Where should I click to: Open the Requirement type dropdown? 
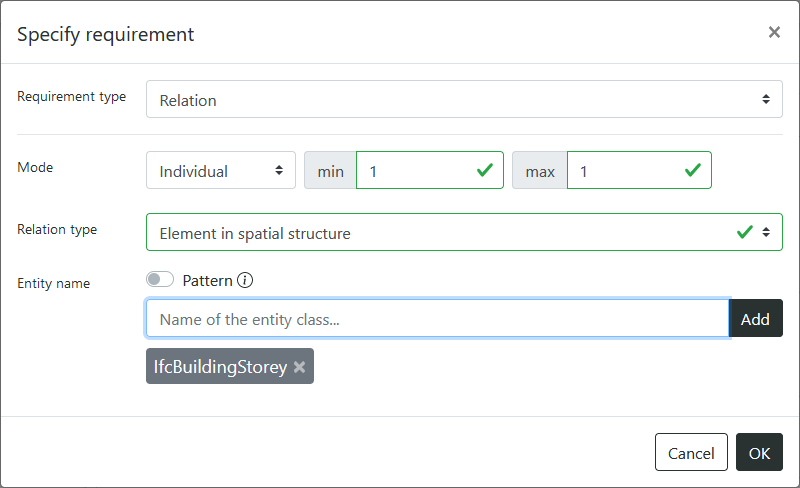point(464,100)
